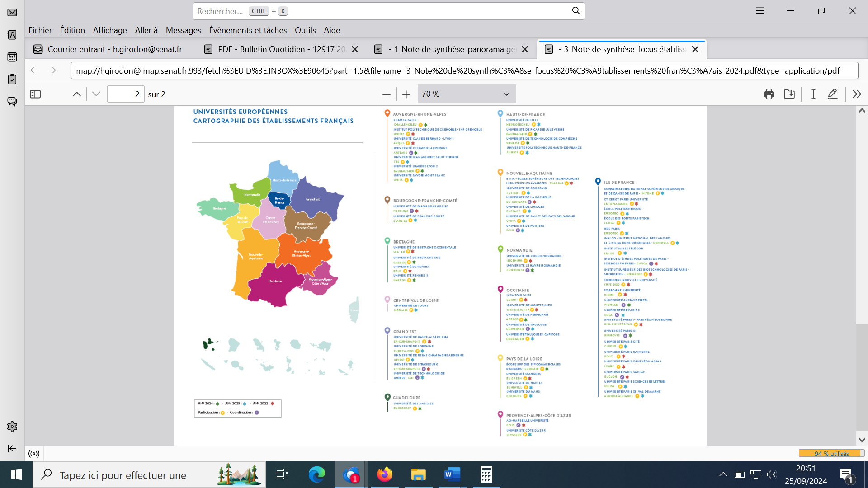Print the PDF document
The width and height of the screenshot is (868, 488).
tap(769, 94)
